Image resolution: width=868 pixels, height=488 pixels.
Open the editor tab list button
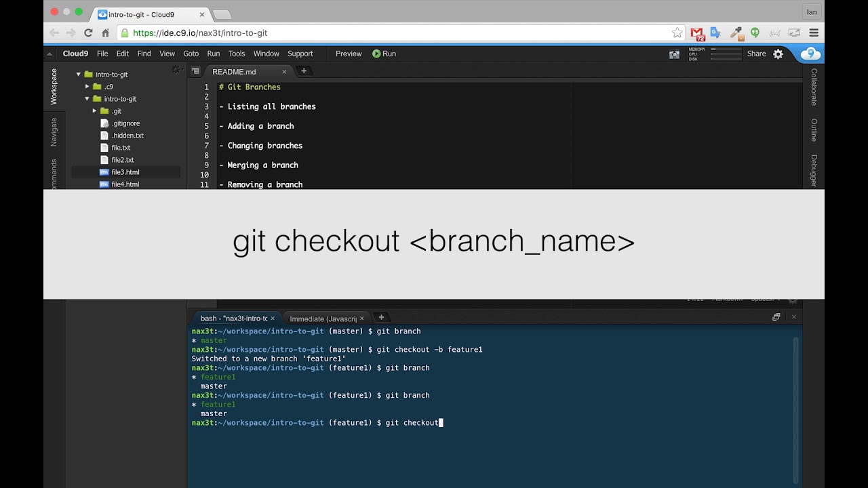point(195,71)
